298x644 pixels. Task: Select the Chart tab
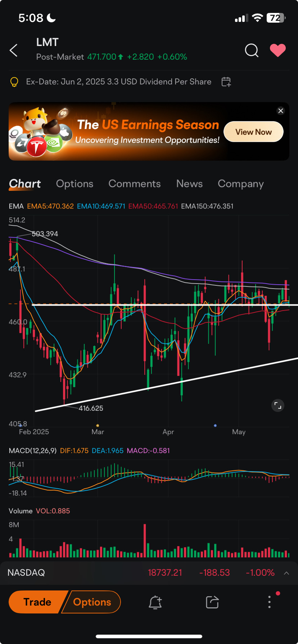click(25, 184)
